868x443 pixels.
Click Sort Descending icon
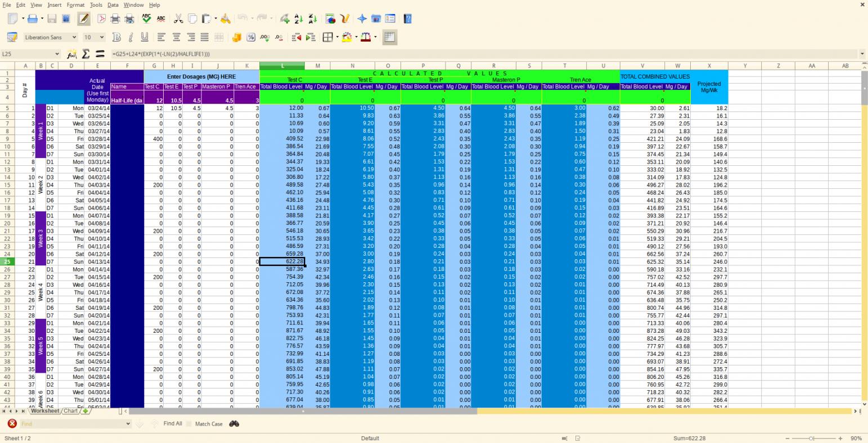click(313, 19)
